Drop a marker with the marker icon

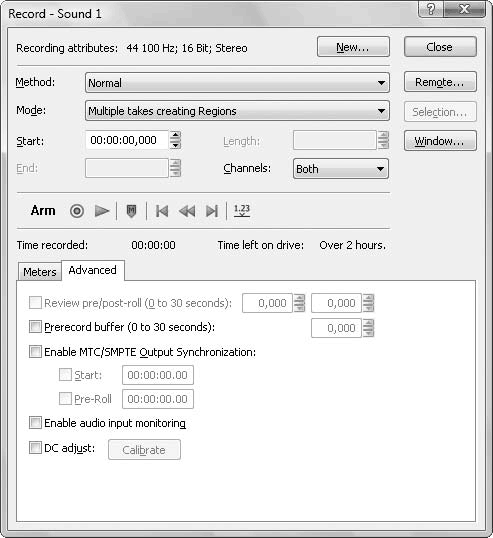click(x=131, y=211)
